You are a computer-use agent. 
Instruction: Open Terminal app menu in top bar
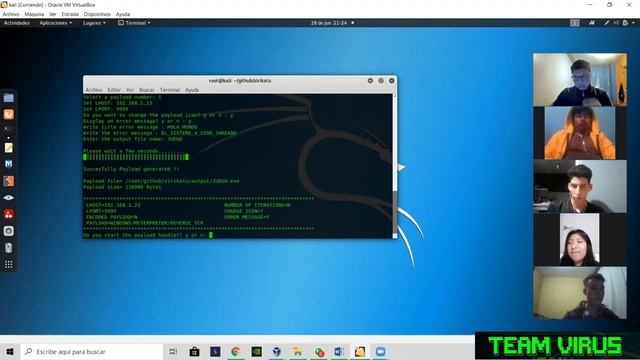point(134,23)
